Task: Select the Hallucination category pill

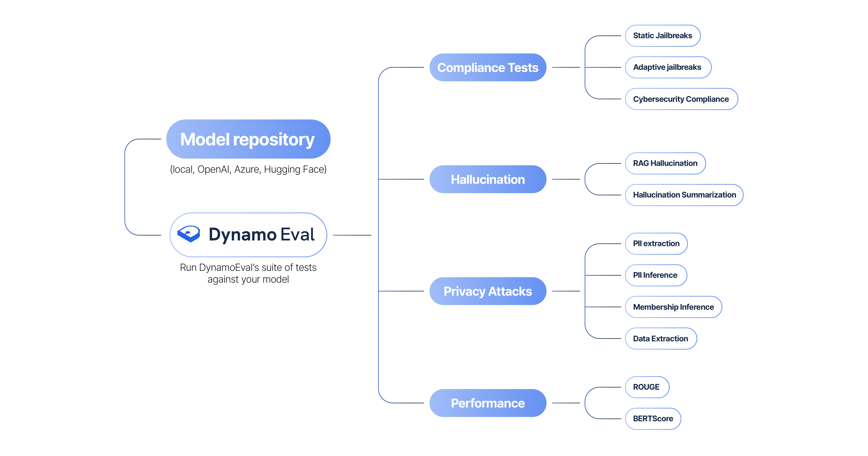Action: point(488,179)
